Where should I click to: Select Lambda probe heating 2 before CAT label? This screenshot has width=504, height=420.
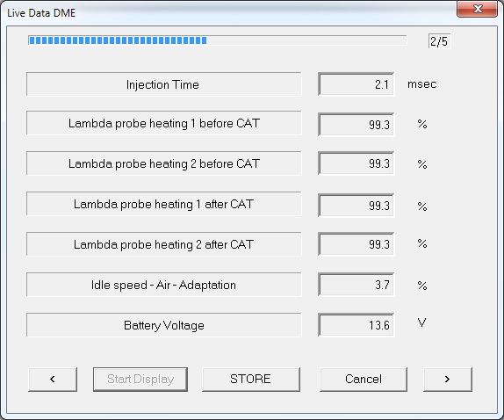click(x=164, y=163)
